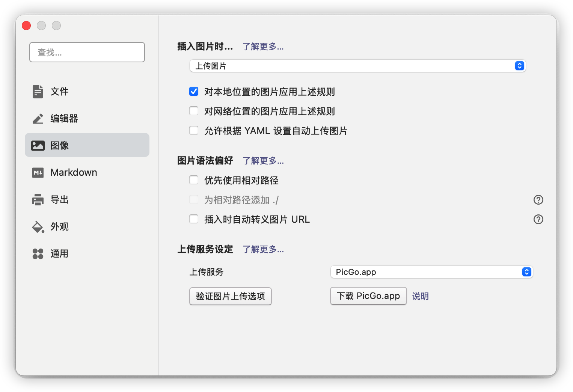
Task: Click the 图像 picture icon
Action: coord(38,145)
